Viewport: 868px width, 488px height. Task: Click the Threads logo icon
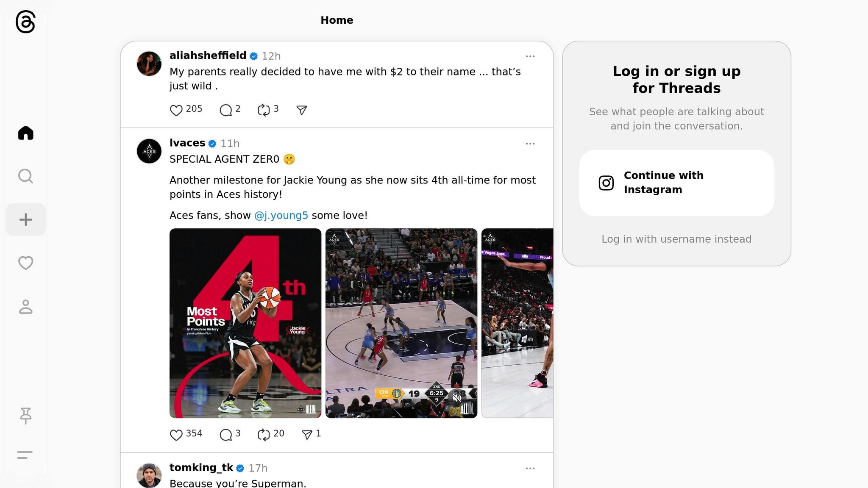(x=25, y=22)
